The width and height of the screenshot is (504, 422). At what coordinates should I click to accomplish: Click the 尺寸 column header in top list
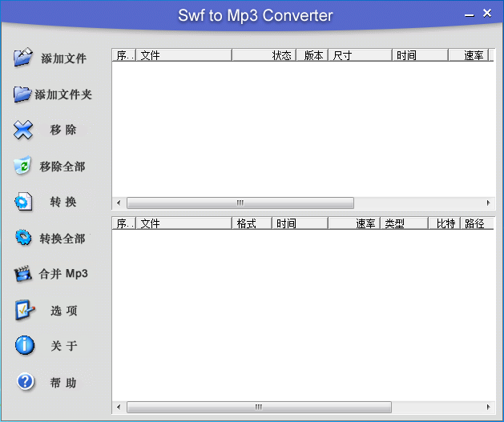tap(360, 55)
